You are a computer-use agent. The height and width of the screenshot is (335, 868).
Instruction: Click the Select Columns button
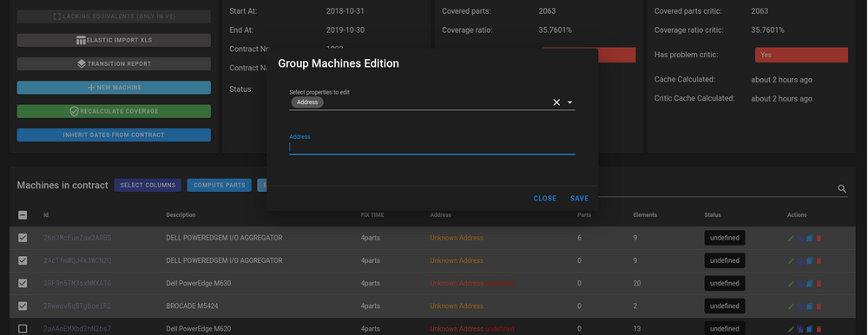(x=148, y=185)
